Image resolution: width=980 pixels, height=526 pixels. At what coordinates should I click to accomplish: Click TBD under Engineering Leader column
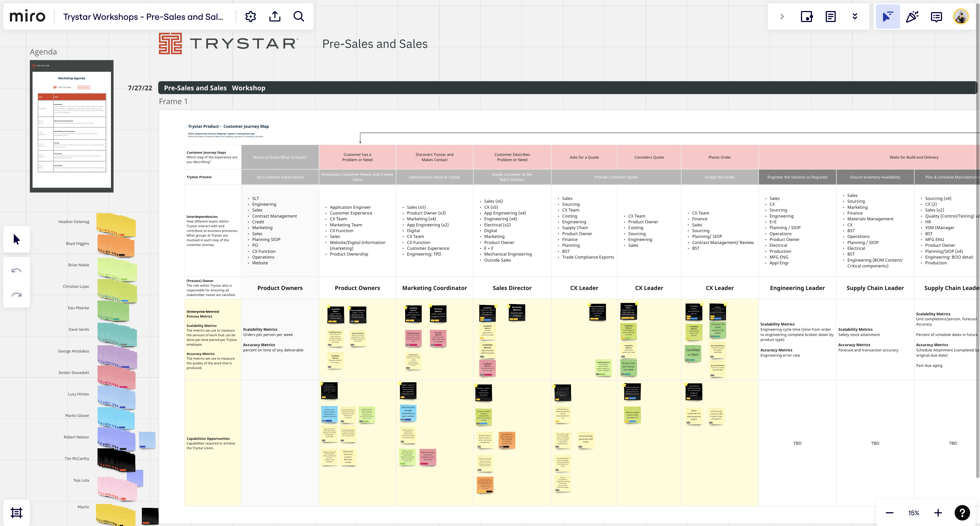[797, 443]
